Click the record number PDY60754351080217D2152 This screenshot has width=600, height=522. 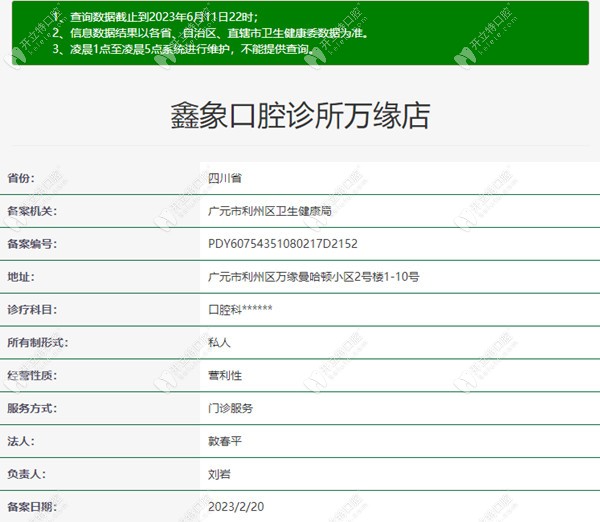(282, 243)
